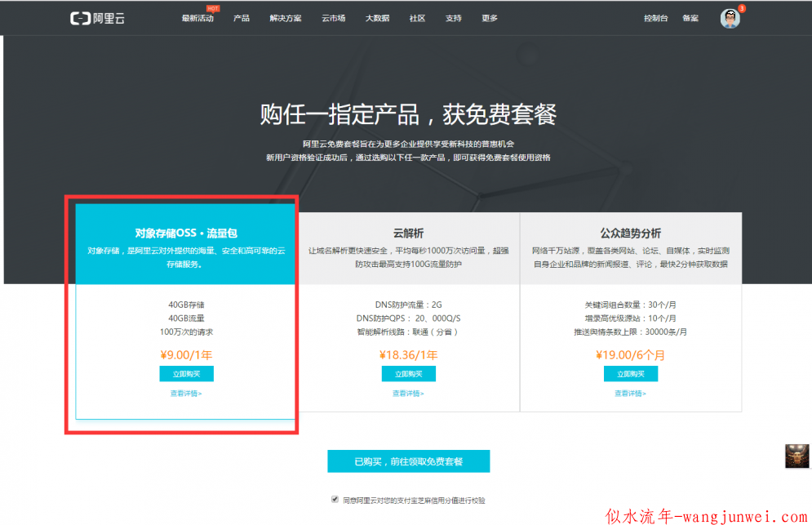
Task: Click 已购买，前往领取免费套餐 button
Action: tap(409, 461)
